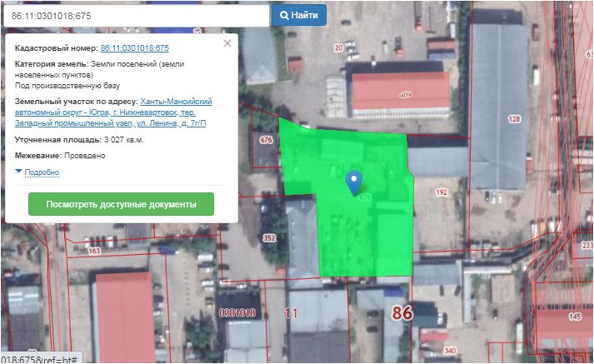This screenshot has height=364, width=594.
Task: Click parcel 409 on the red roof
Action: tap(406, 95)
